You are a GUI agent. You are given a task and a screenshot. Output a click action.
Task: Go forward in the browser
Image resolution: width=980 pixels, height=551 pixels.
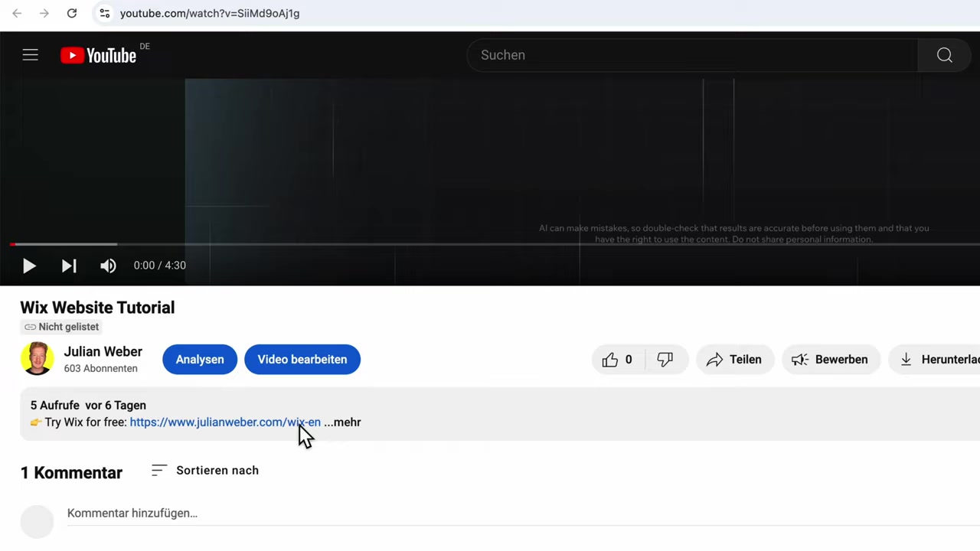tap(44, 13)
